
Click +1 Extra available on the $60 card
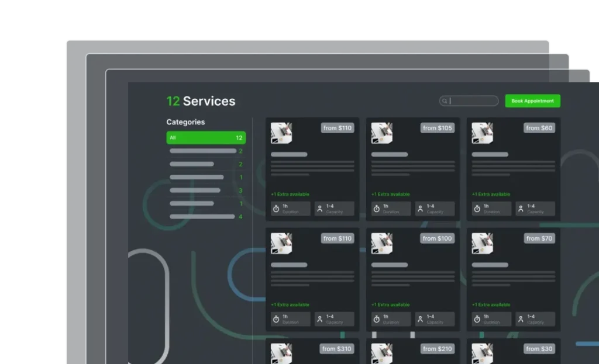point(491,194)
